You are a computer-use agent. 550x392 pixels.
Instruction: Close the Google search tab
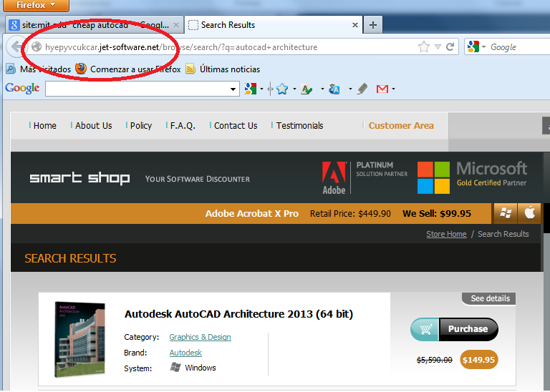point(176,25)
